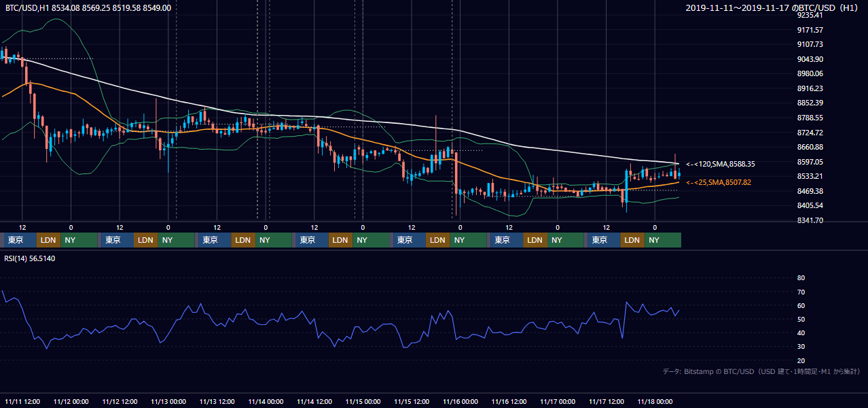This screenshot has width=868, height=408.
Task: Click the BTC/USD,H1 OHLC title text
Action: click(x=88, y=8)
